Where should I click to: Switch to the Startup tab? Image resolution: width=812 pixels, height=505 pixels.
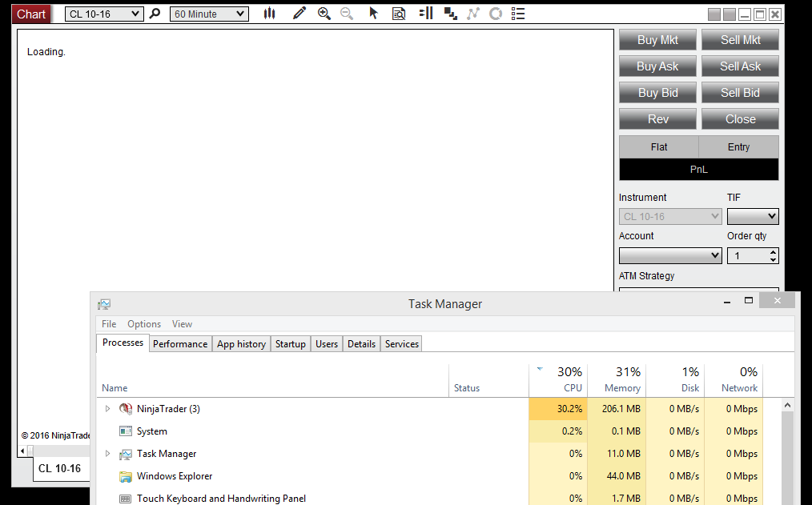tap(290, 344)
